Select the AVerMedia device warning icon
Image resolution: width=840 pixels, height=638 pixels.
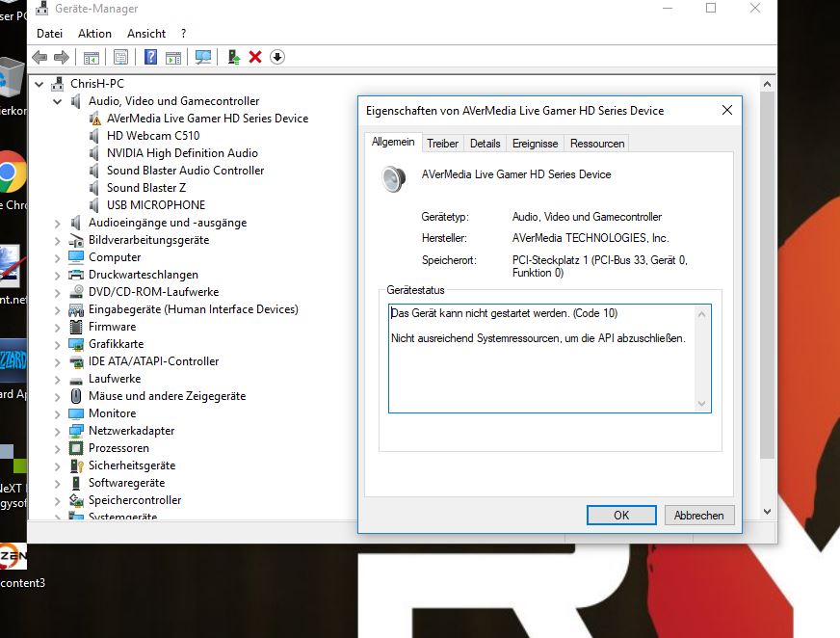(94, 119)
